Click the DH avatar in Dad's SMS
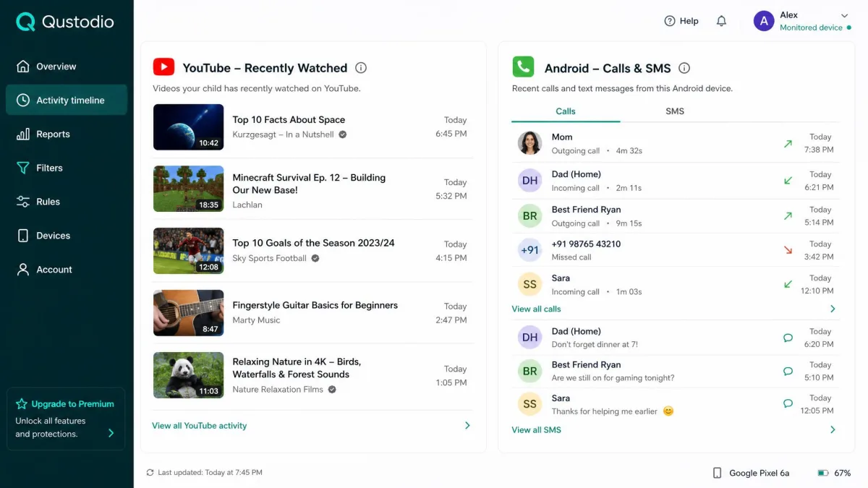Viewport: 868px width, 488px height. coord(529,338)
